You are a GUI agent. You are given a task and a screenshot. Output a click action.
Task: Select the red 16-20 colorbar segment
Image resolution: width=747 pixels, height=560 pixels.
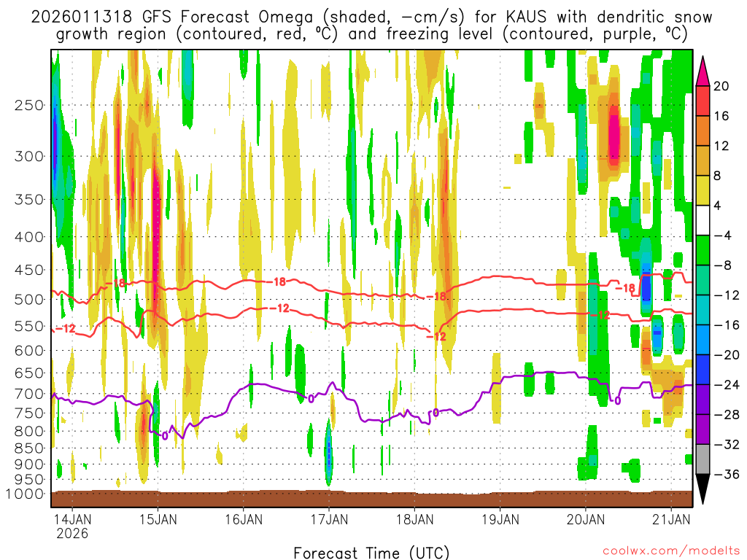703,101
